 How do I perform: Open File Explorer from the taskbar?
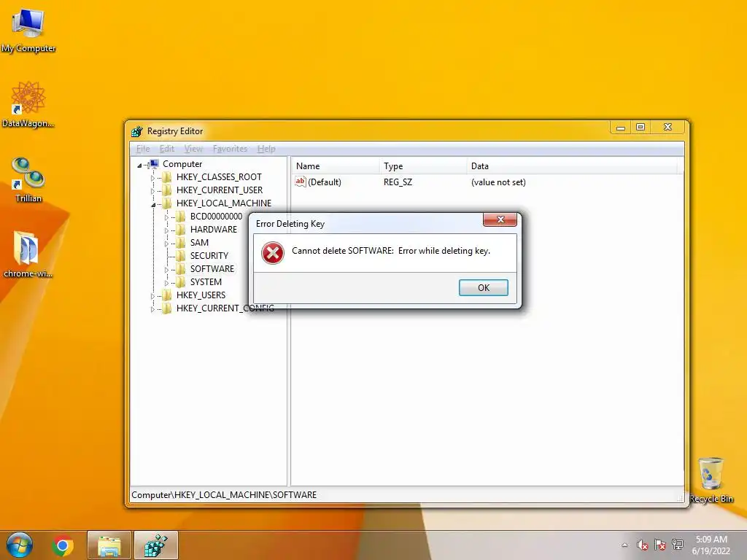[x=109, y=545]
